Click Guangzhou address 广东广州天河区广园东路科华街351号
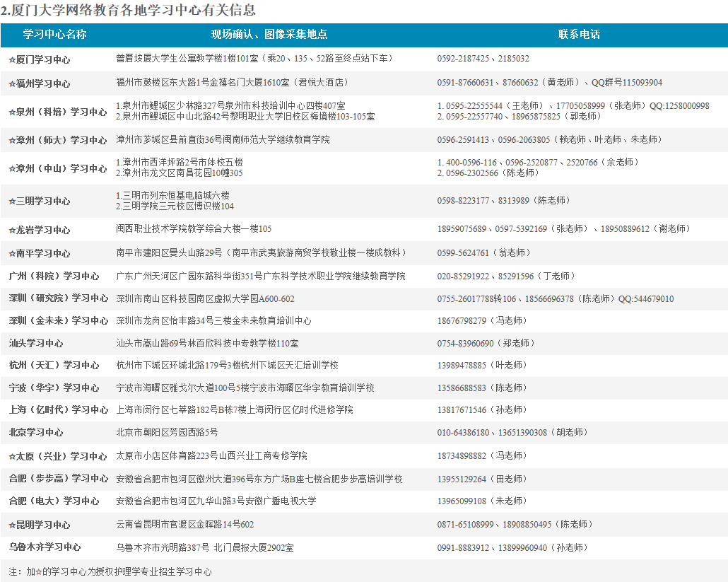 click(x=261, y=277)
